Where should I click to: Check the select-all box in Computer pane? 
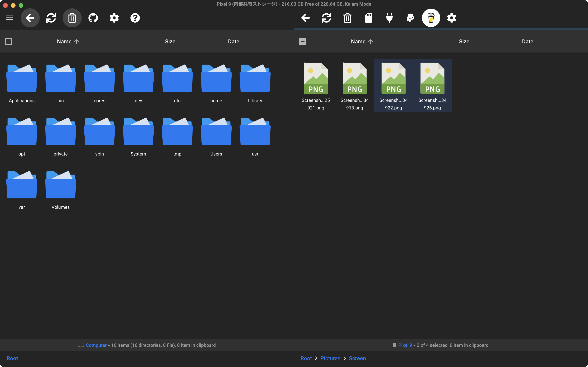9,42
